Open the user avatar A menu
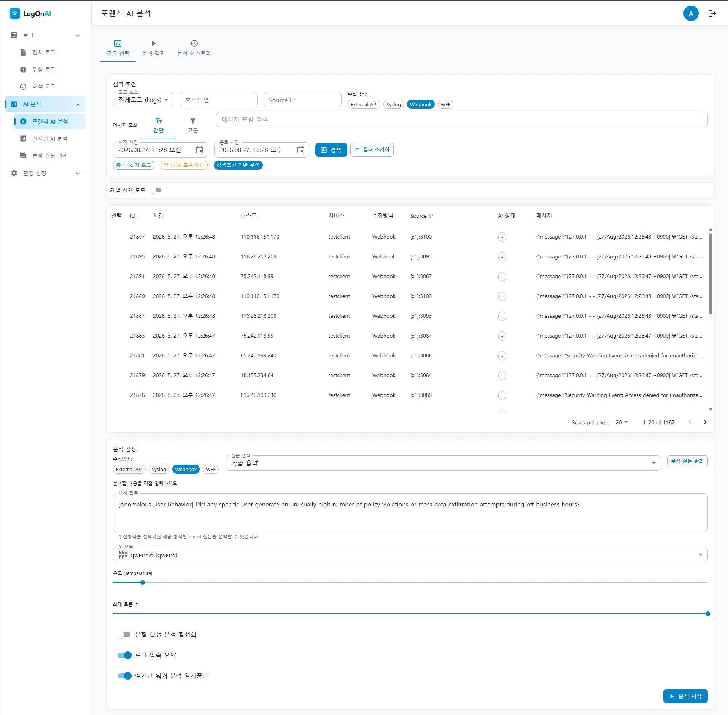The height and width of the screenshot is (715, 728). (691, 14)
